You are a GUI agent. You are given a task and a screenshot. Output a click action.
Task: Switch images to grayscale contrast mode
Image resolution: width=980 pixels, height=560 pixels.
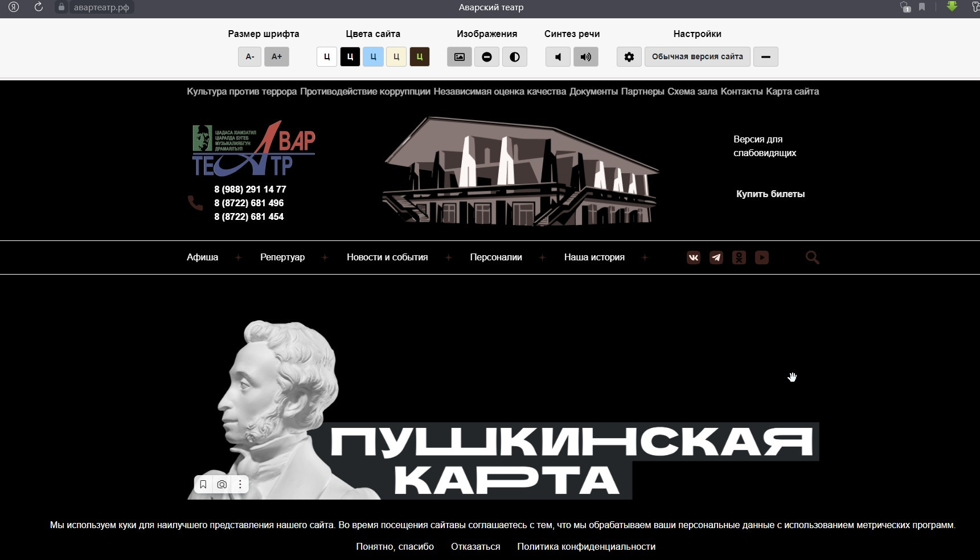tap(515, 56)
